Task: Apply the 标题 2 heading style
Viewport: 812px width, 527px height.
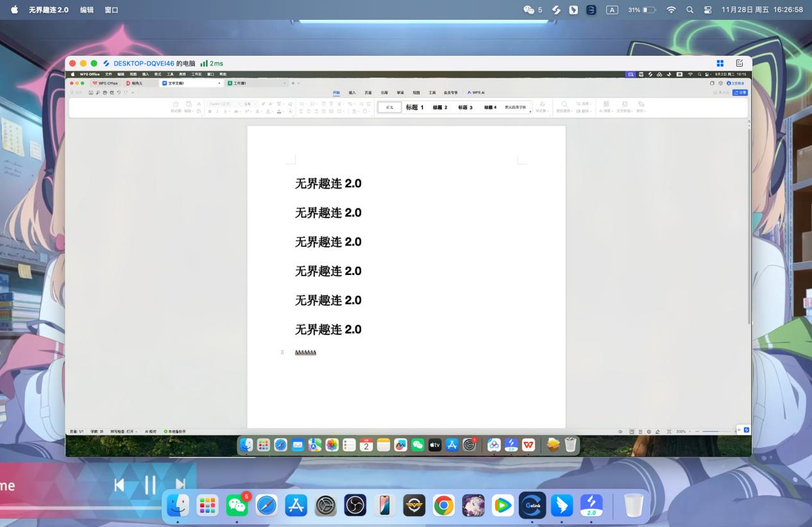Action: click(x=440, y=107)
